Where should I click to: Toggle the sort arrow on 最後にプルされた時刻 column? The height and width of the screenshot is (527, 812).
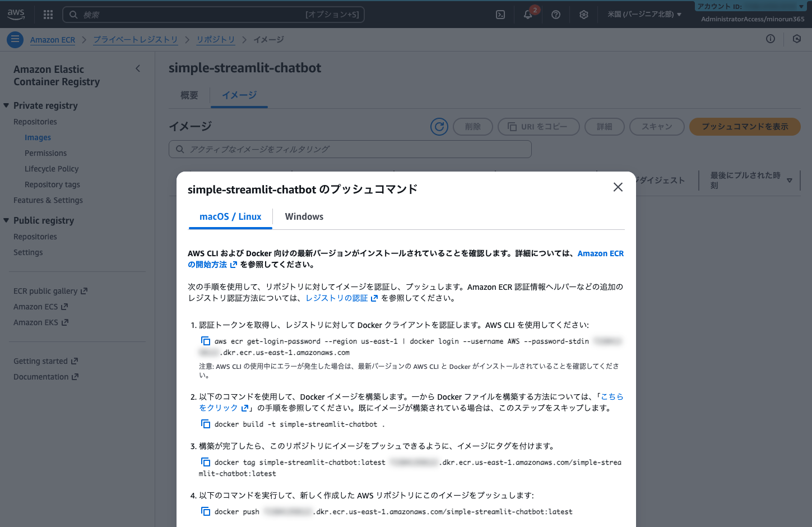[x=789, y=180]
